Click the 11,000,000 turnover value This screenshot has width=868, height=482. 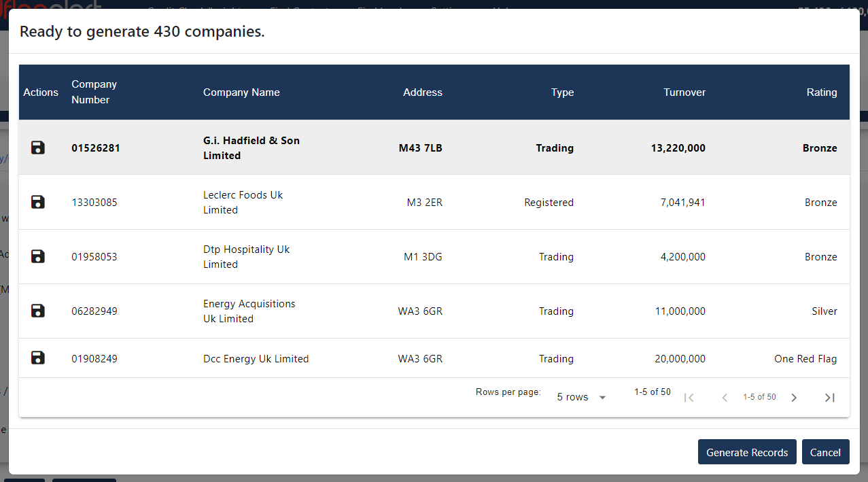tap(680, 311)
